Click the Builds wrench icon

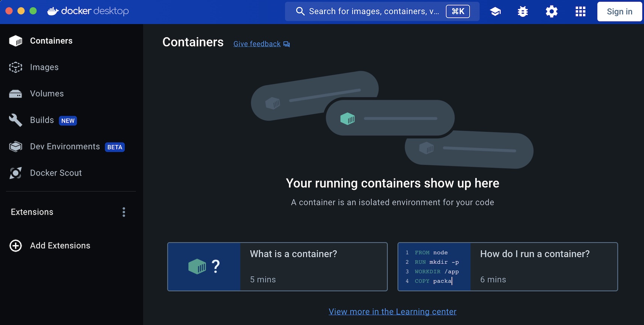coord(16,120)
